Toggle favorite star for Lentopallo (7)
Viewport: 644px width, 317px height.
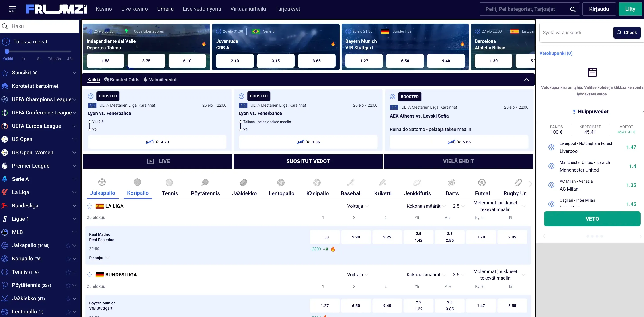pyautogui.click(x=68, y=312)
